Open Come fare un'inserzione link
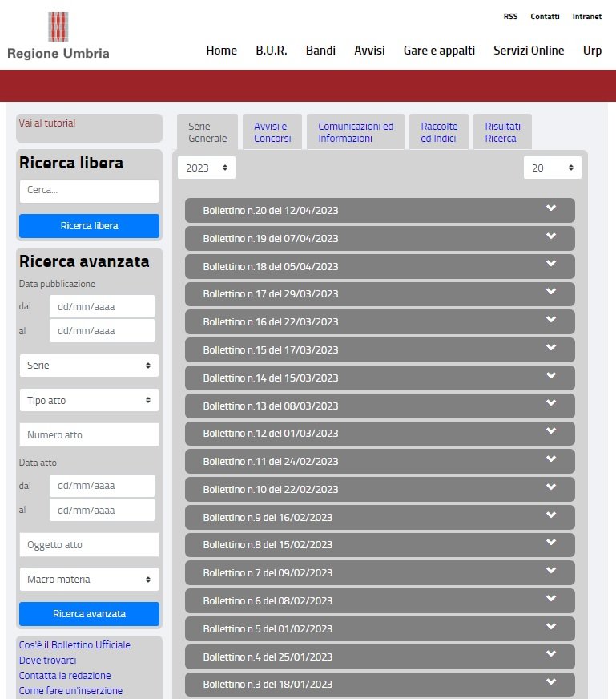 click(70, 690)
